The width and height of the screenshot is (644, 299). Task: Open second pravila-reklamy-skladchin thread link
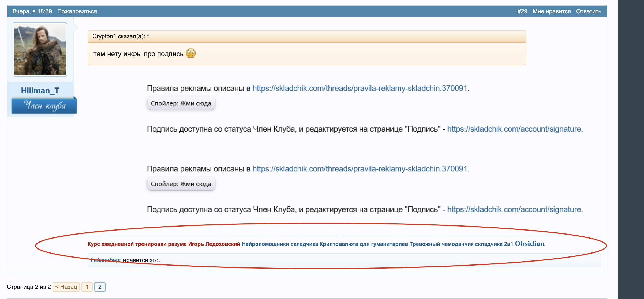tap(360, 169)
